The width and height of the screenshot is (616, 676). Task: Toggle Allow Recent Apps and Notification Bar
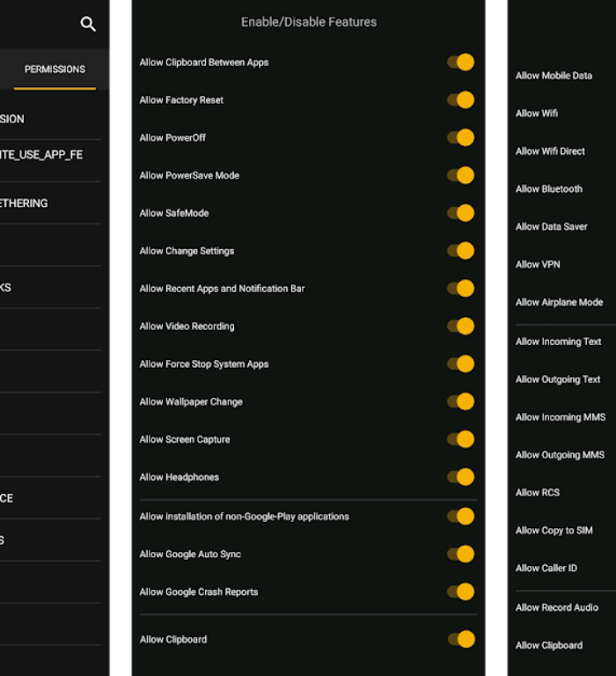[460, 289]
